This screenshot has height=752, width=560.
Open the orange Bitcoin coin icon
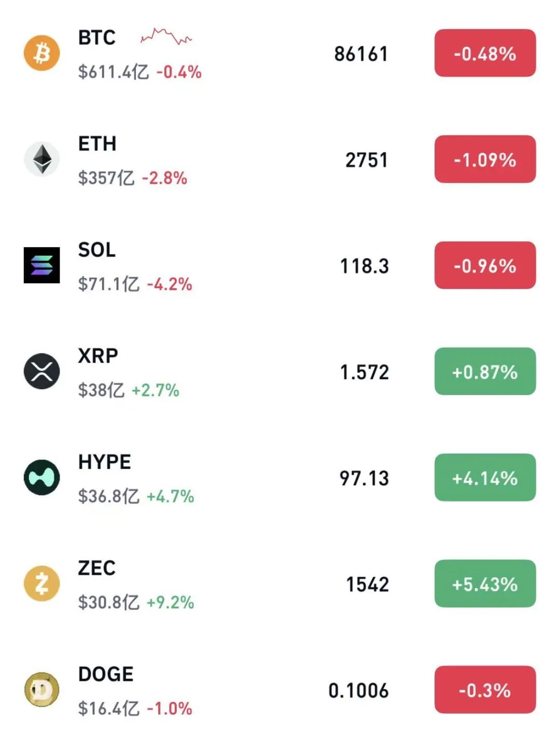coord(42,53)
